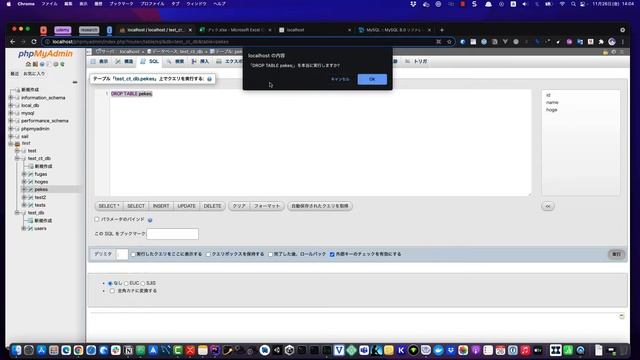Click the fugas table icon
Screen dimensions: 640x360
tap(31, 174)
